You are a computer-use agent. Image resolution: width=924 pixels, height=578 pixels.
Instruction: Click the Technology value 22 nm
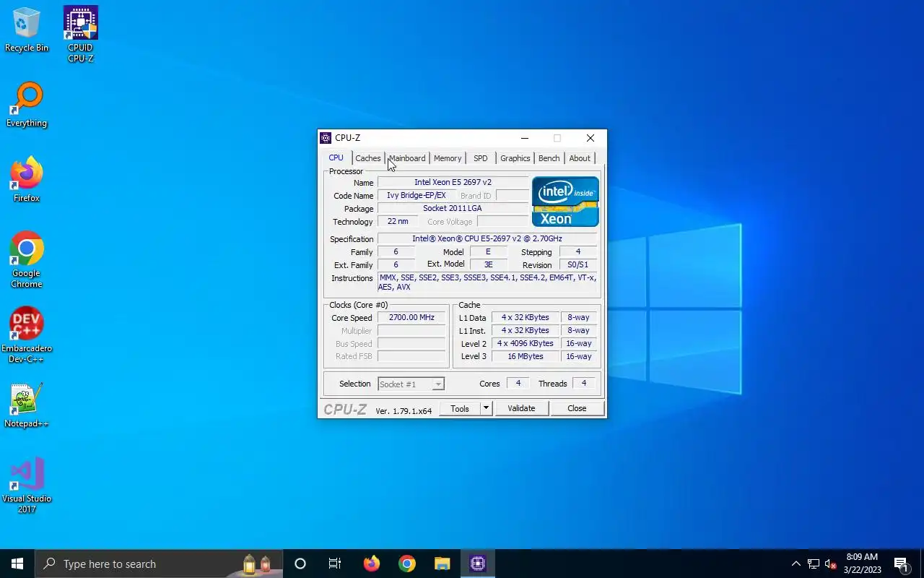pyautogui.click(x=398, y=221)
